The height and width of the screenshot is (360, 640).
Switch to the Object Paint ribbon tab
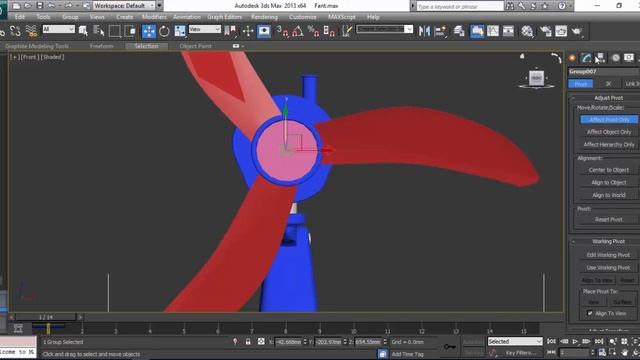(x=196, y=46)
